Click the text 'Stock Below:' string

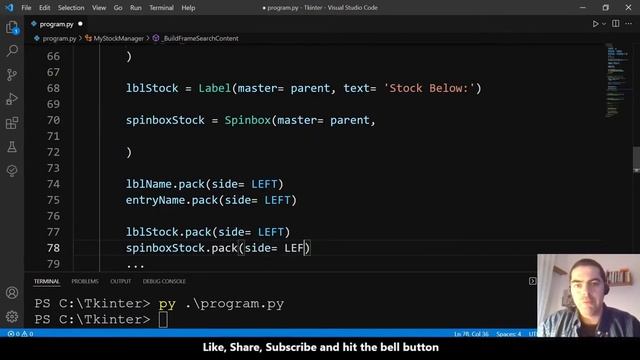429,88
